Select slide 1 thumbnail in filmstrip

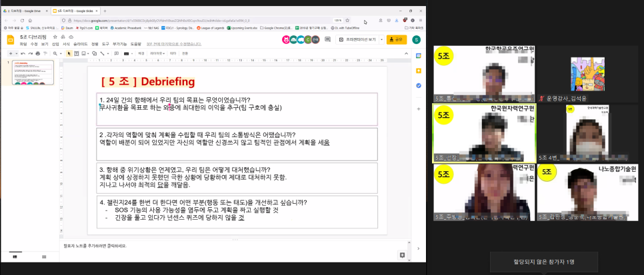tap(33, 73)
